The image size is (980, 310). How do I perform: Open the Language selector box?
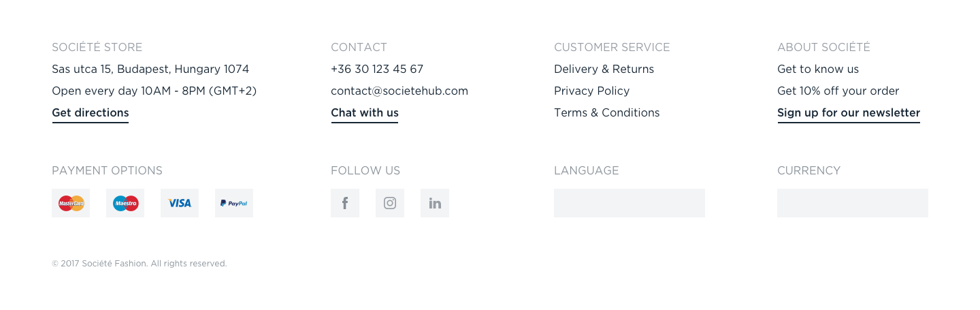coord(630,203)
